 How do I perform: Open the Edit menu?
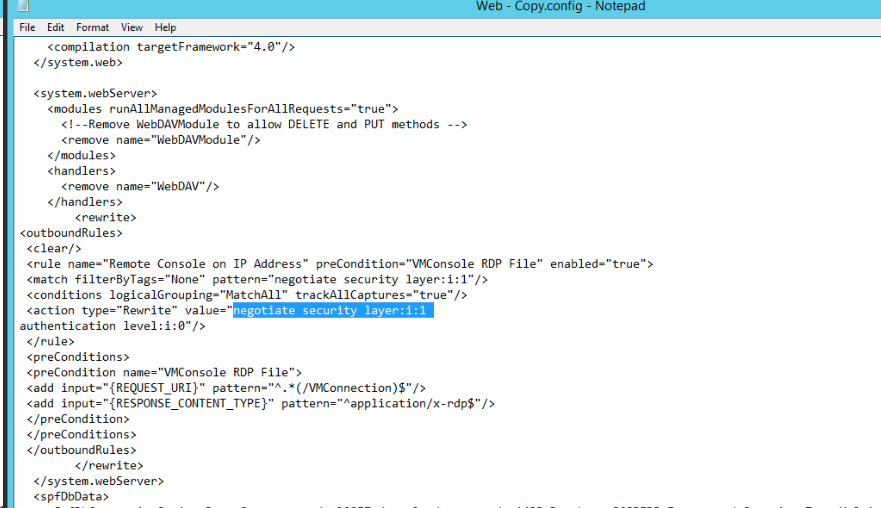55,27
